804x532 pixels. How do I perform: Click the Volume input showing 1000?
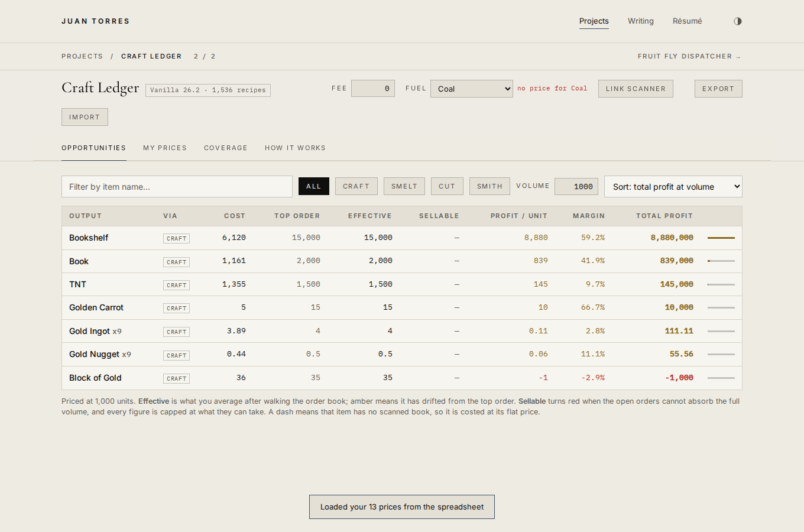coord(576,187)
